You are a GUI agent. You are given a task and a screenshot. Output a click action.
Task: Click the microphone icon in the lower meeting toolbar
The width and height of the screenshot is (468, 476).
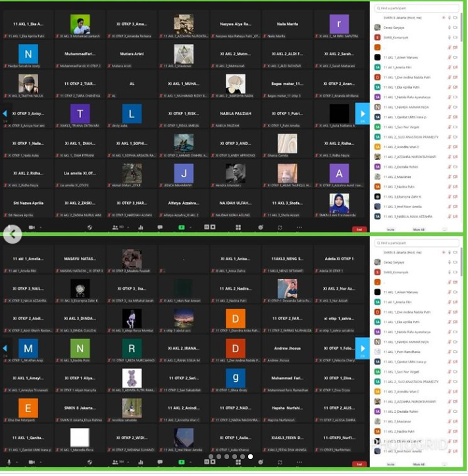point(9,462)
